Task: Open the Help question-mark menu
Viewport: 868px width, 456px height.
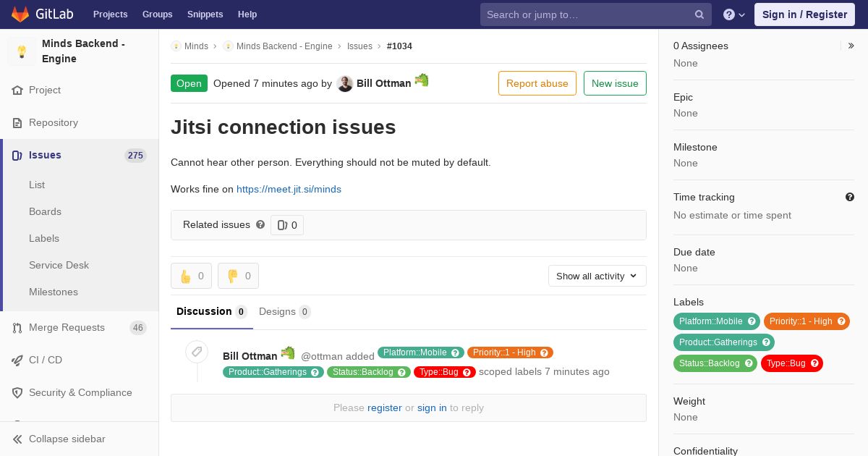Action: coord(734,14)
